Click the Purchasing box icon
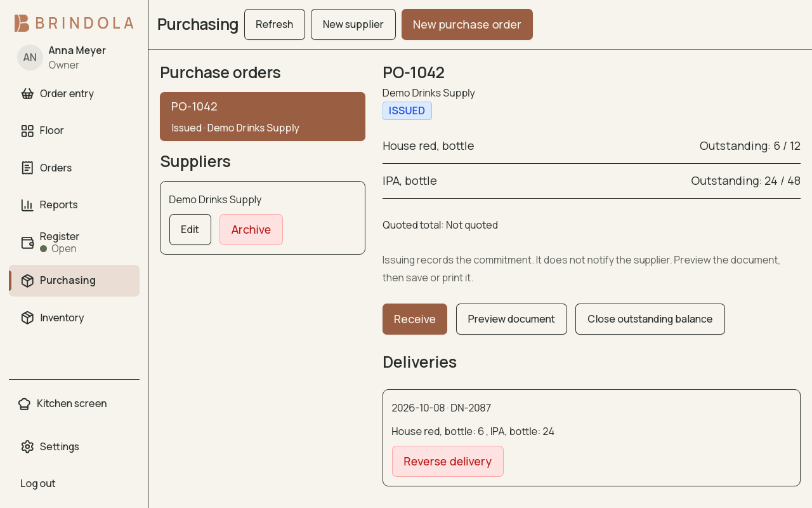The image size is (812, 508). (27, 281)
